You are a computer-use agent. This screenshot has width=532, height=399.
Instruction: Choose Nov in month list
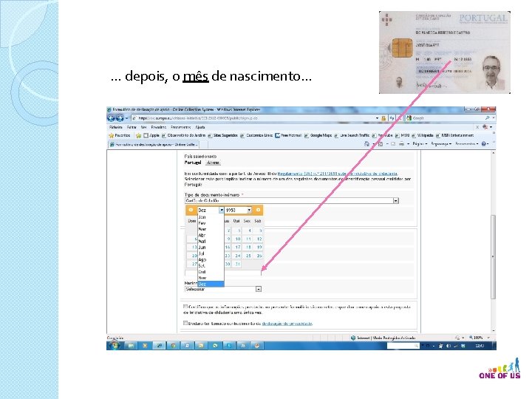point(211,278)
